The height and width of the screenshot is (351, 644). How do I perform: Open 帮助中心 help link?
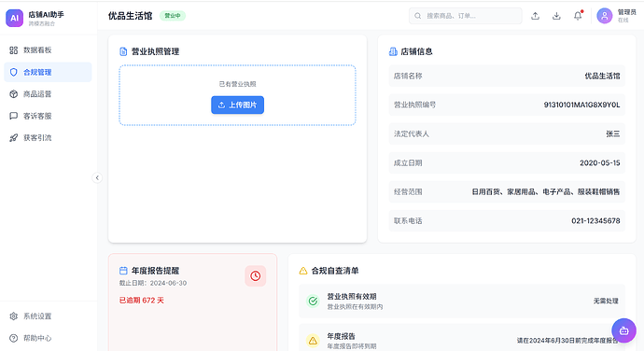point(48,338)
